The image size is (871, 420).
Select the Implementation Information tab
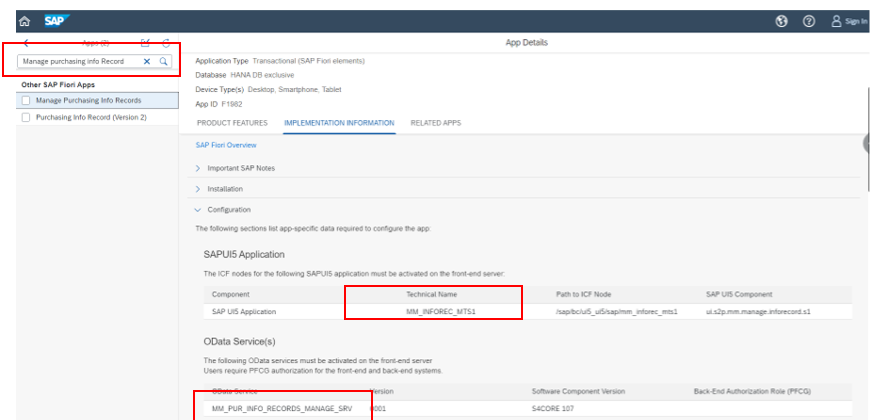coord(339,123)
